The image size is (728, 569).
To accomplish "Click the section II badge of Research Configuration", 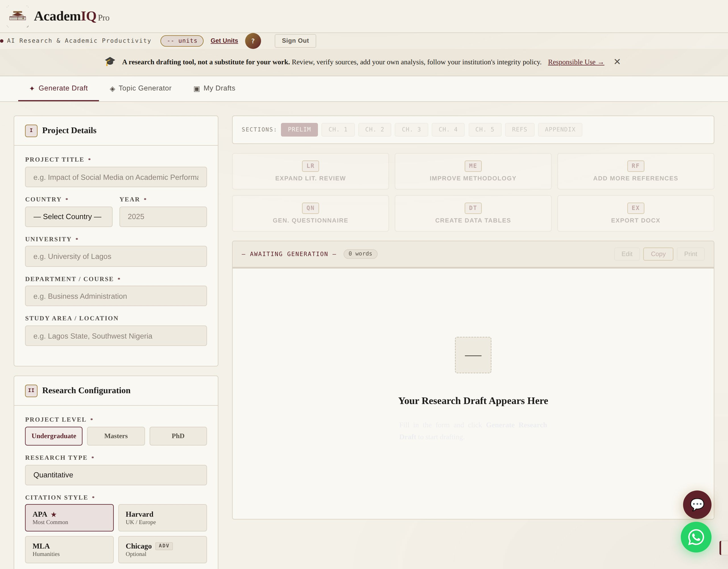I will 31,391.
